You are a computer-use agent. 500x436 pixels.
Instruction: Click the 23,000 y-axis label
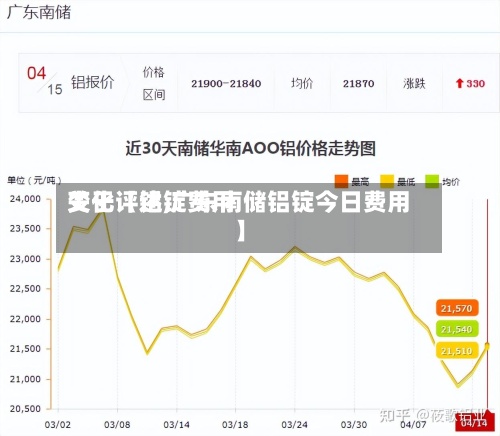(x=25, y=259)
